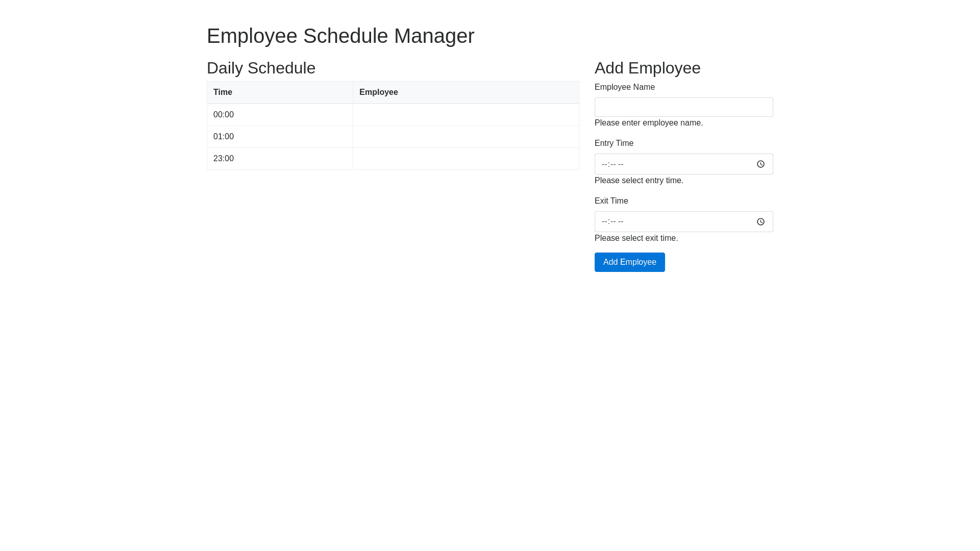Click the Employee Name label

[624, 87]
